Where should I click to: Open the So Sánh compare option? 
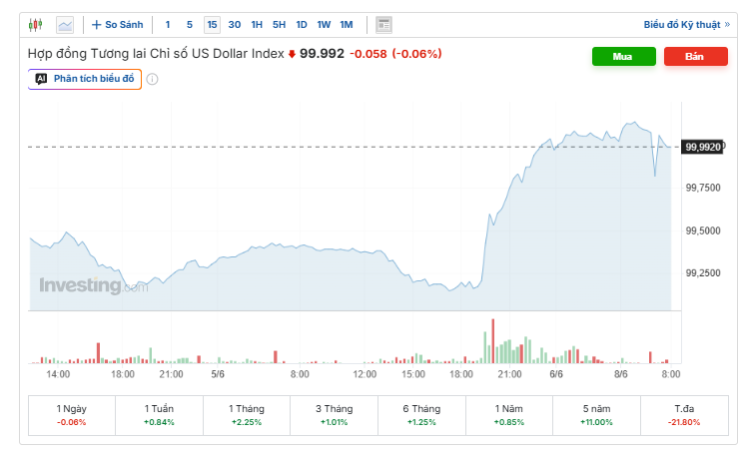point(118,25)
